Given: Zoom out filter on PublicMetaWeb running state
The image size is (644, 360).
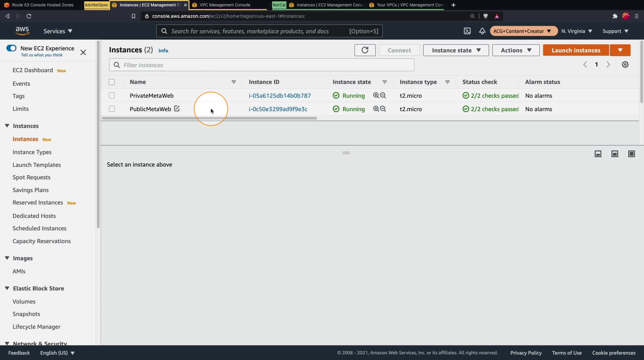Looking at the screenshot, I should 383,109.
